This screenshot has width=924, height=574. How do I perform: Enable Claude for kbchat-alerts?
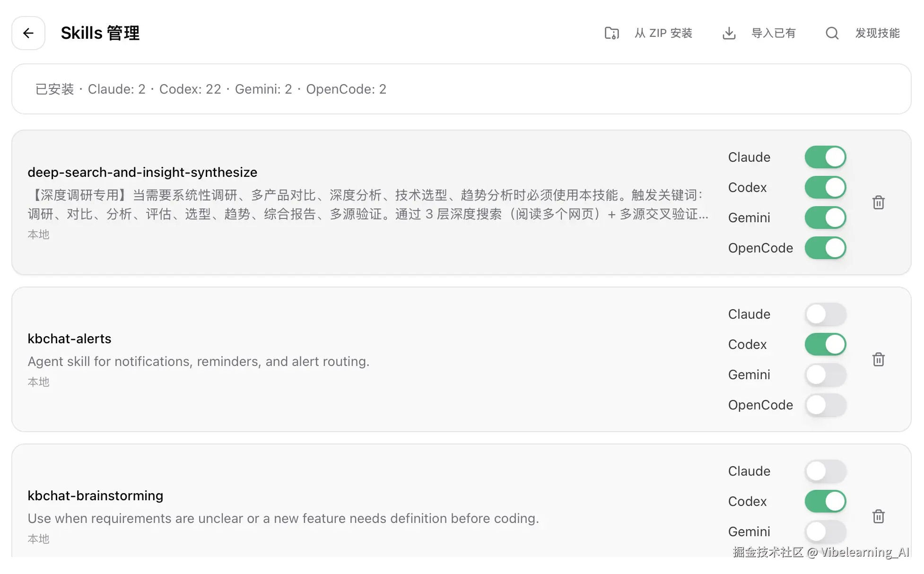[825, 314]
